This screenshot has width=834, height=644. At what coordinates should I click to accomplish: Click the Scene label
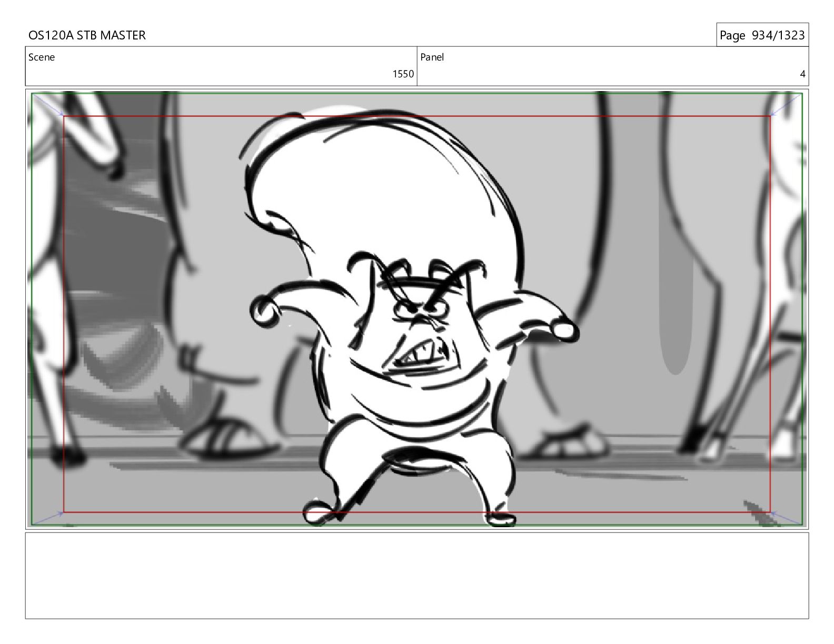(42, 57)
